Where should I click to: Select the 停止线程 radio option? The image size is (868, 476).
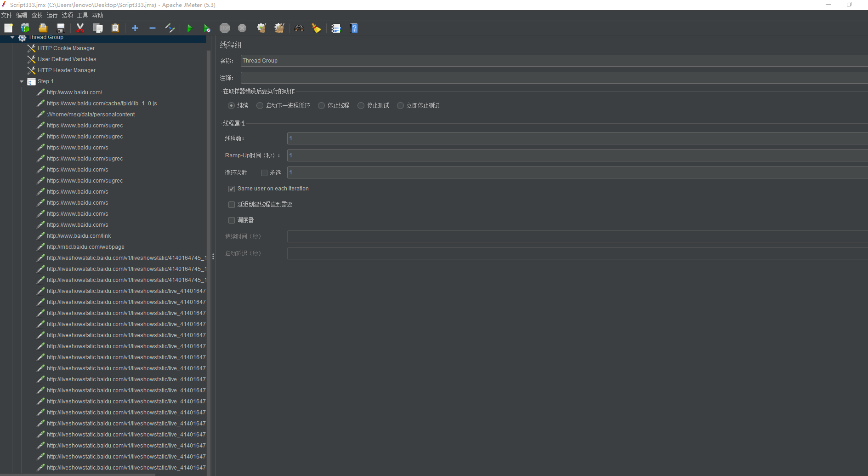[x=322, y=106]
